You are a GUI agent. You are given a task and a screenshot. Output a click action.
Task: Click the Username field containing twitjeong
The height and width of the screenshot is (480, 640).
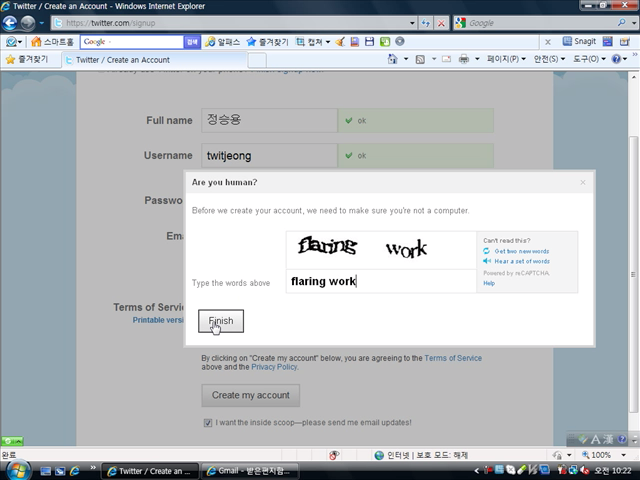[269, 156]
